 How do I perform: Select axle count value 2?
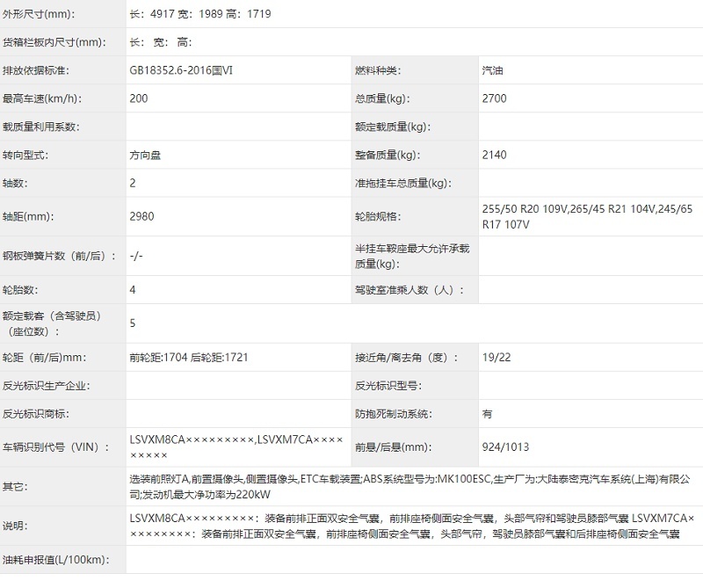(x=133, y=184)
